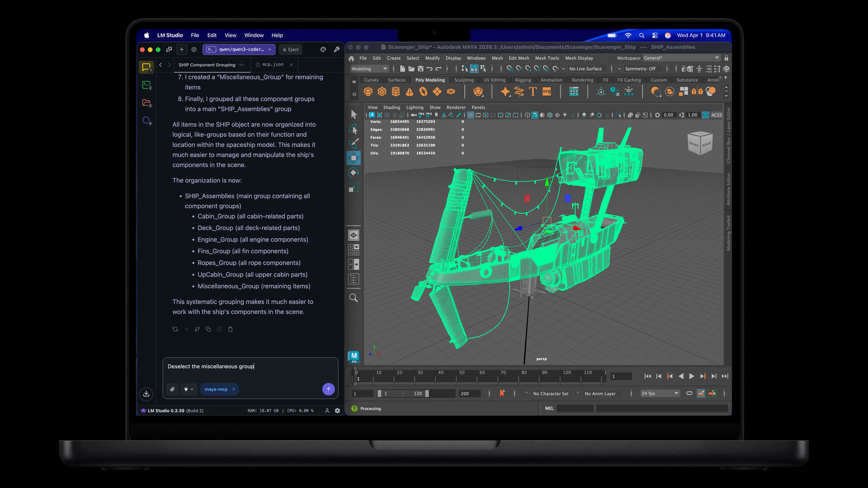Create a polygon cube from the shelf
Screen dimensions: 868x488
pyautogui.click(x=382, y=92)
